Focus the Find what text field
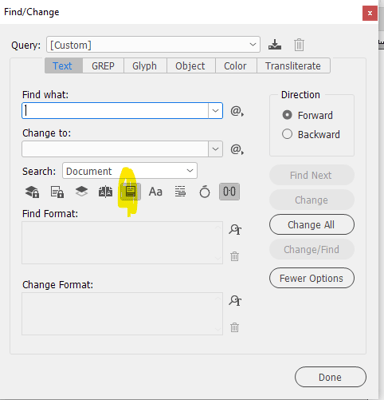Viewport: 384px width, 400px height. (x=115, y=111)
